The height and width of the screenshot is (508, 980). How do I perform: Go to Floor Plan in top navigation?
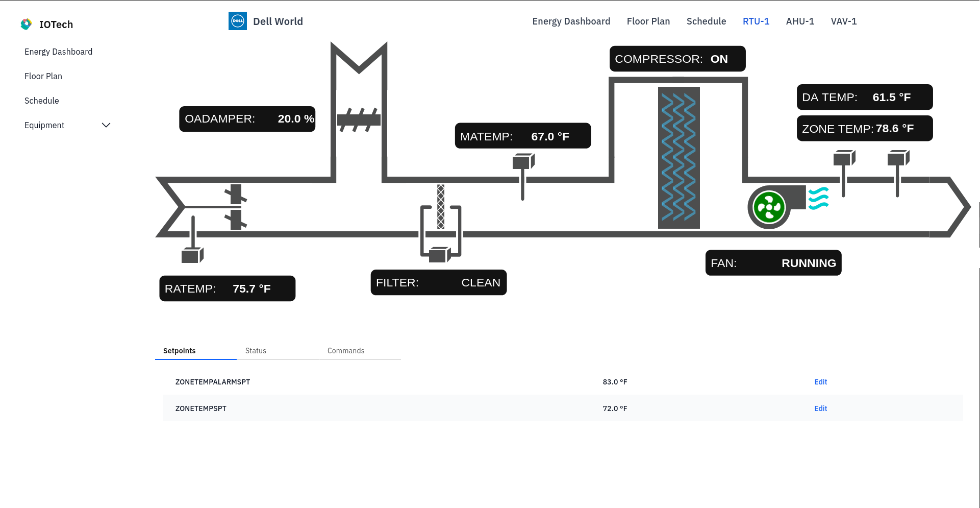click(x=648, y=21)
